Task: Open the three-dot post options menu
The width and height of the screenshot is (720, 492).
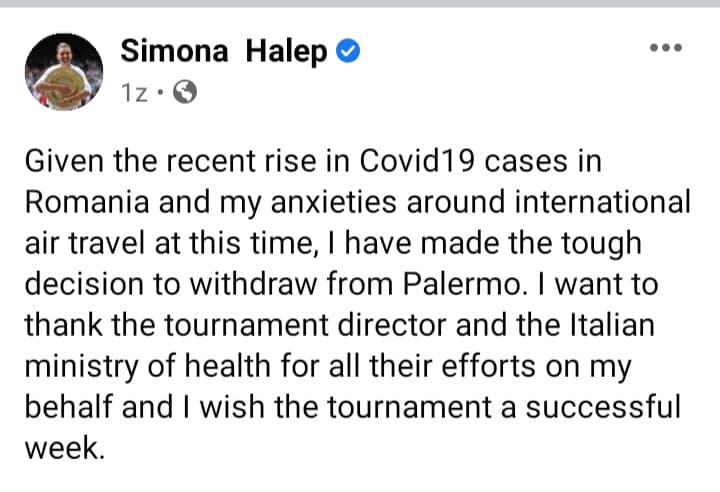Action: click(x=666, y=47)
